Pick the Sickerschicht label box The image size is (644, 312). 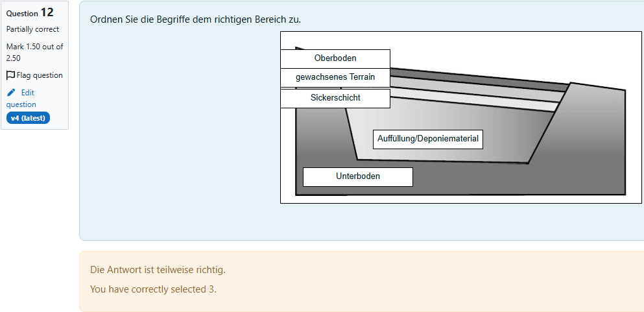335,99
